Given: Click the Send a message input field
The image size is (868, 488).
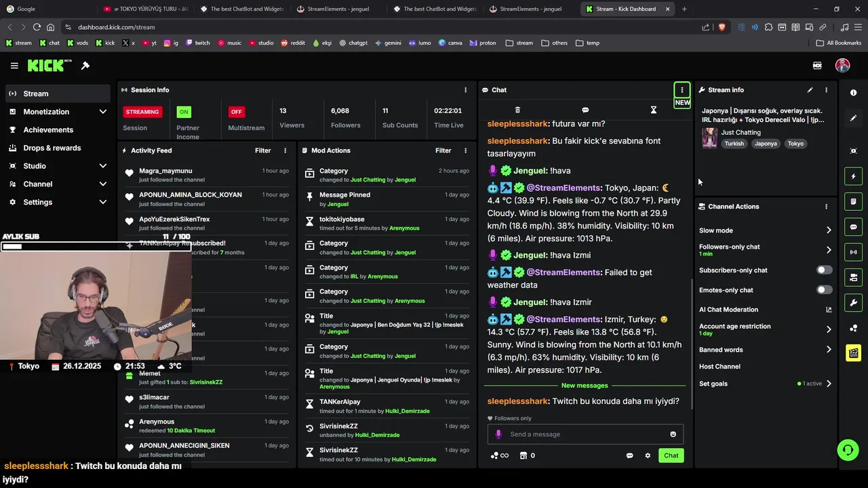Looking at the screenshot, I should point(585,434).
